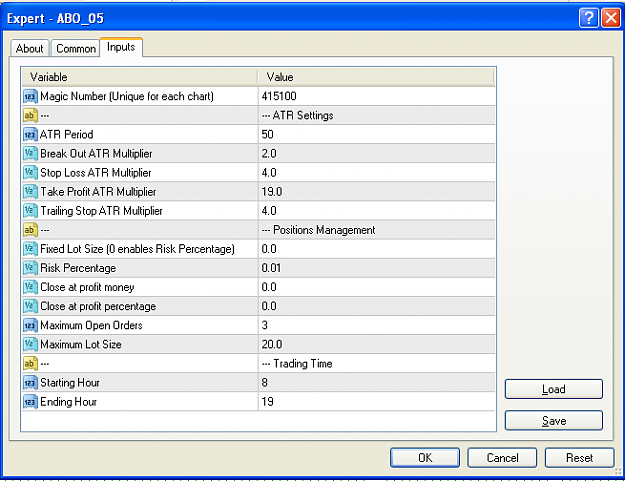Click the 'Stop Loss ATR Multiplier' label
This screenshot has height=481, width=625.
pyautogui.click(x=96, y=173)
